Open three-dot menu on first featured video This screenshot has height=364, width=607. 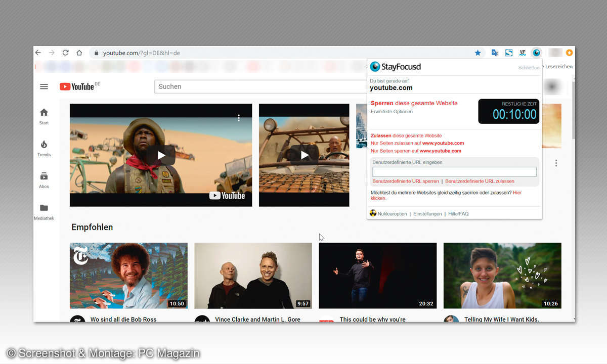[x=239, y=118]
